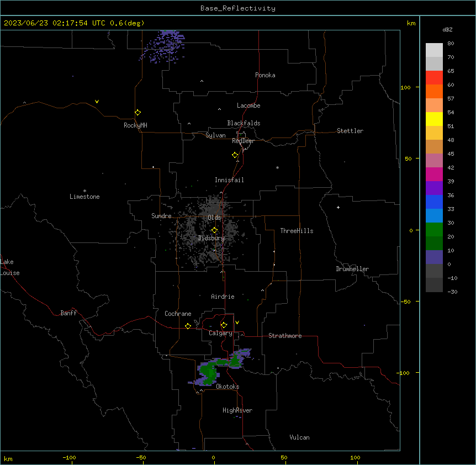The image size is (476, 465).
Task: Click the Vulcan label
Action: point(299,437)
